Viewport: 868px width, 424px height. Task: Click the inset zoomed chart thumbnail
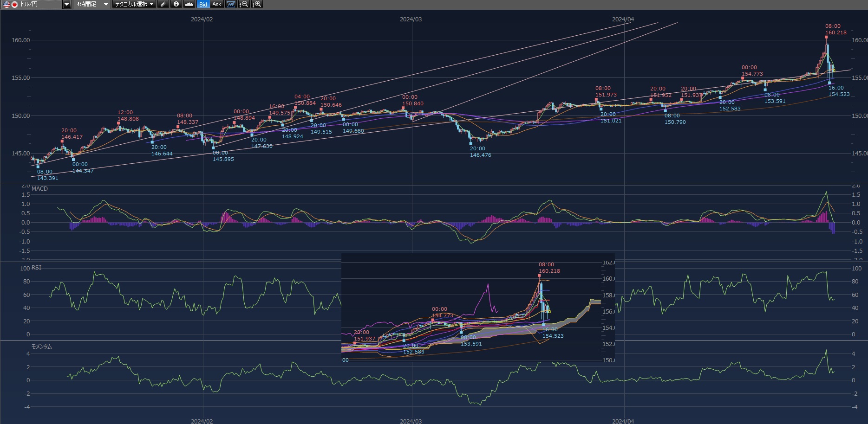click(x=478, y=307)
